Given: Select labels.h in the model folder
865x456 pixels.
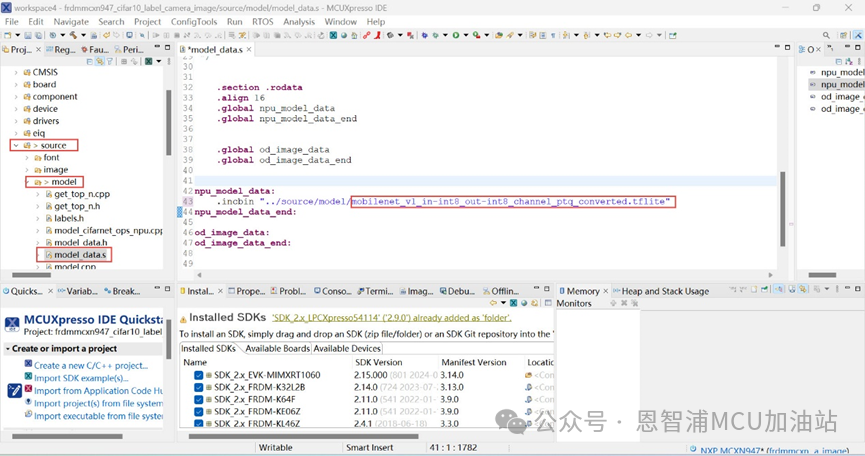Looking at the screenshot, I should [69, 218].
